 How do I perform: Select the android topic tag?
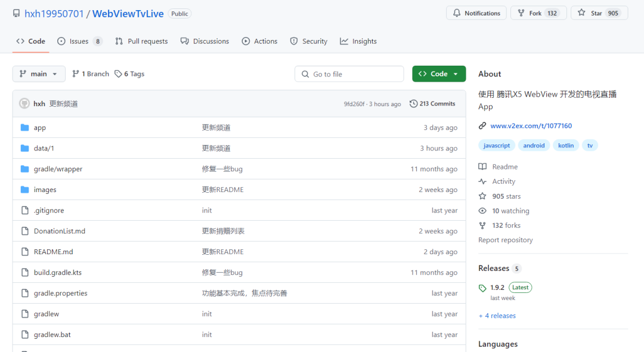point(534,146)
